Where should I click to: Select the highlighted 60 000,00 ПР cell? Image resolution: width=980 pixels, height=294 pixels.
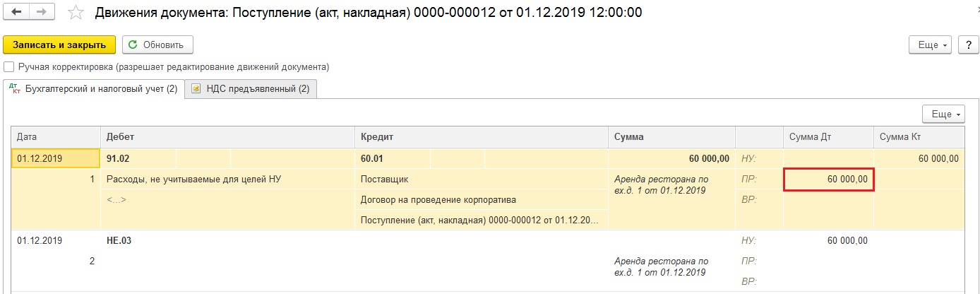point(829,180)
